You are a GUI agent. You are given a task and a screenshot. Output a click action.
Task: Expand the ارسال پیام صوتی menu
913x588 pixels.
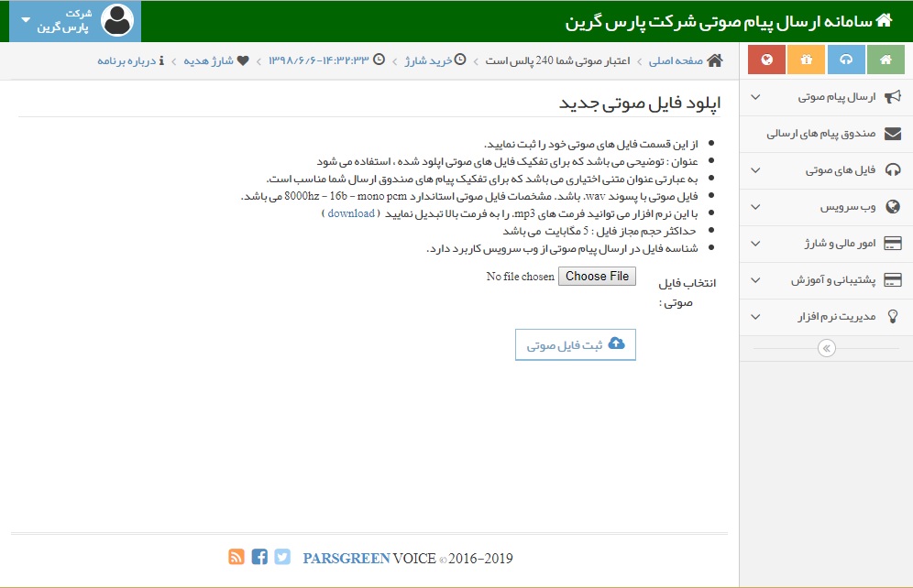point(826,96)
